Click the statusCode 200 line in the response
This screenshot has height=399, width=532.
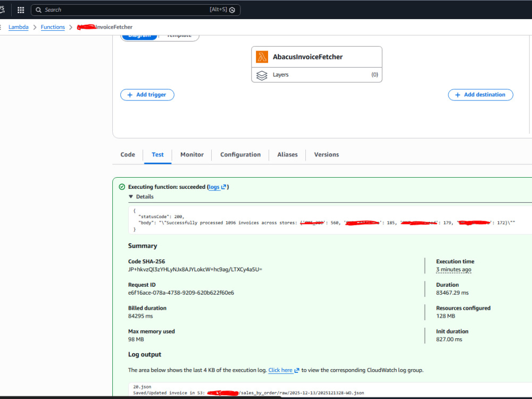click(x=161, y=217)
